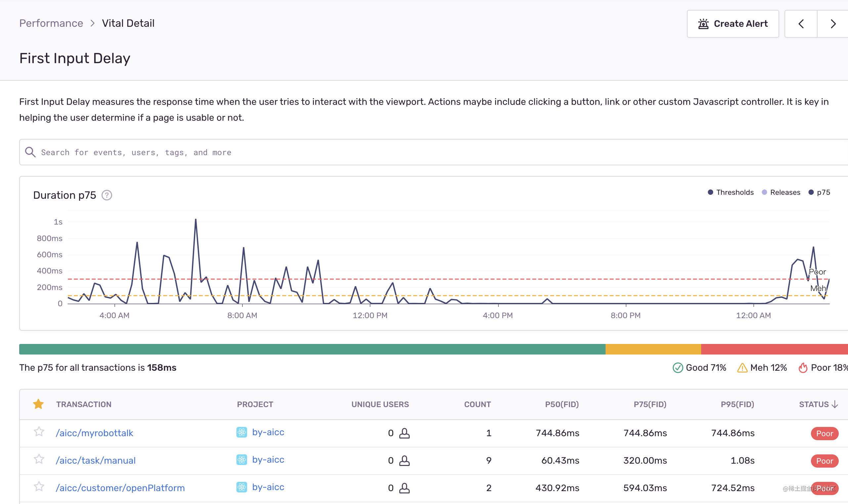Click the Meh 12% warning icon
The height and width of the screenshot is (504, 848).
(x=742, y=368)
